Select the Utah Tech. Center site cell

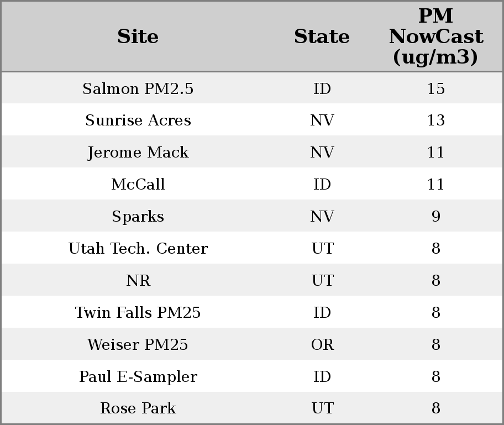138,249
